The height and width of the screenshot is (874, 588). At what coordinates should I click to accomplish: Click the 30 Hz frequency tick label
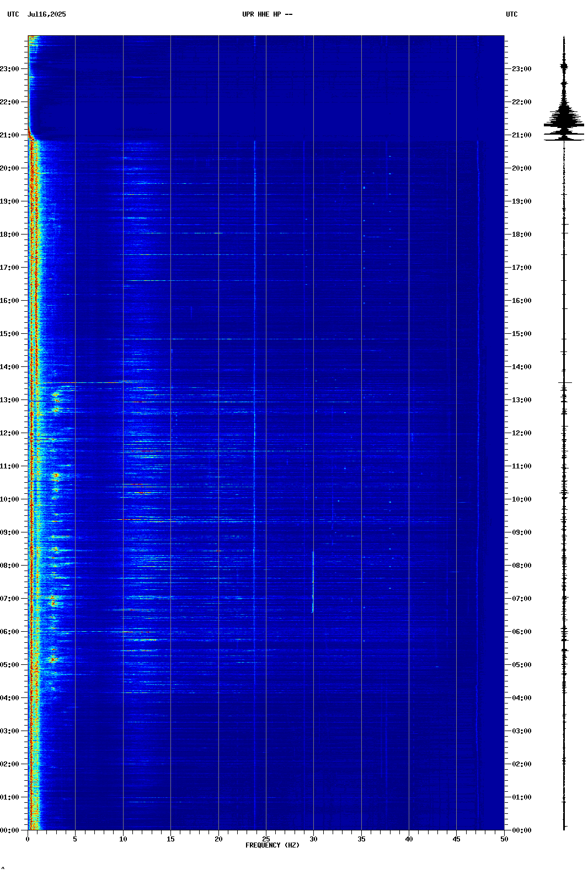click(313, 839)
